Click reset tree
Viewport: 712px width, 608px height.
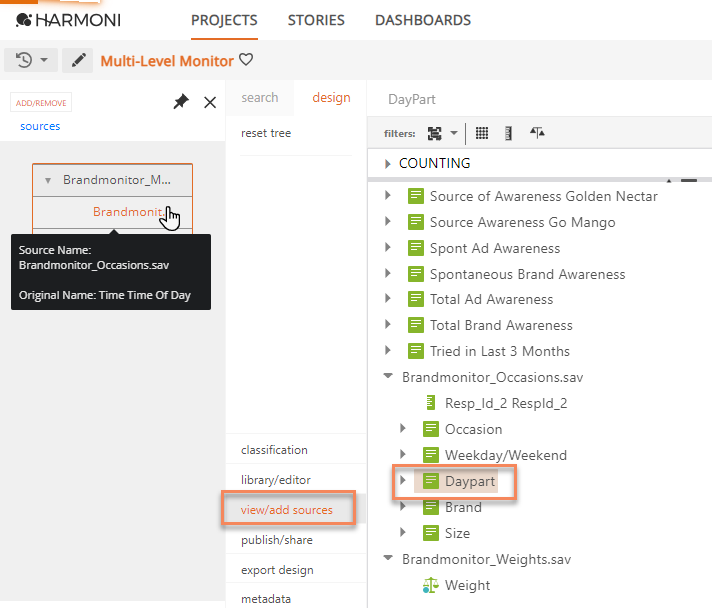tap(266, 133)
